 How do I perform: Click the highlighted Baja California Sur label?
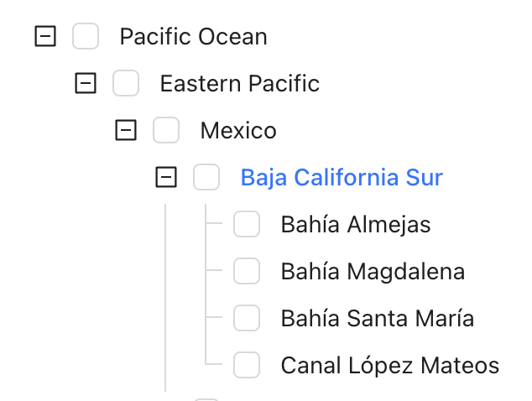[x=342, y=178]
